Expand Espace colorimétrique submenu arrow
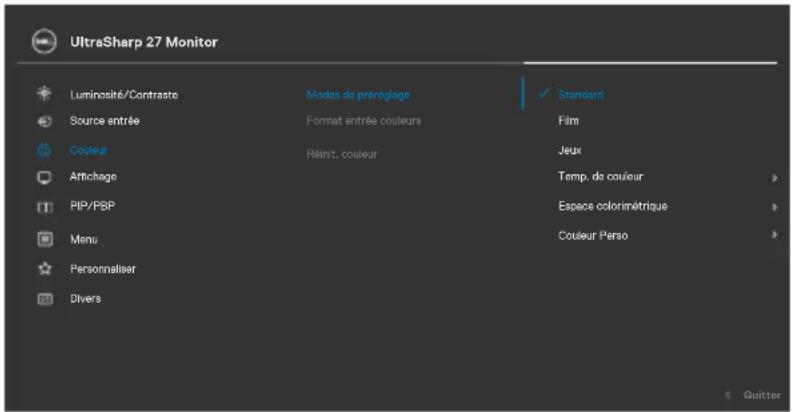This screenshot has height=412, width=793. pos(774,207)
